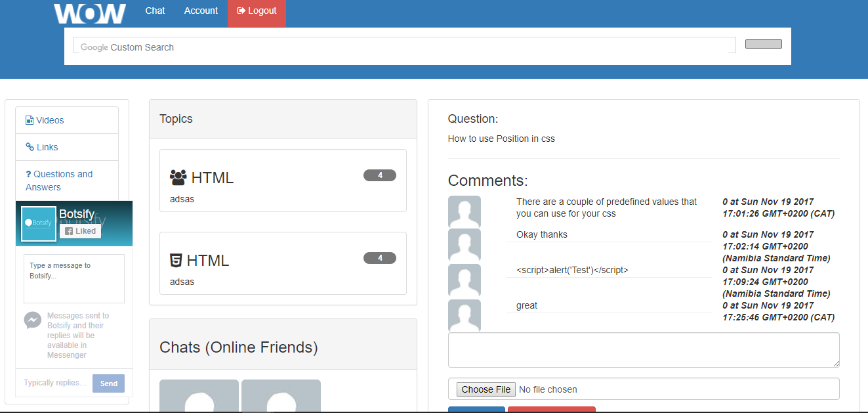Click avatar beside great comment
The image size is (868, 413).
coord(465,316)
